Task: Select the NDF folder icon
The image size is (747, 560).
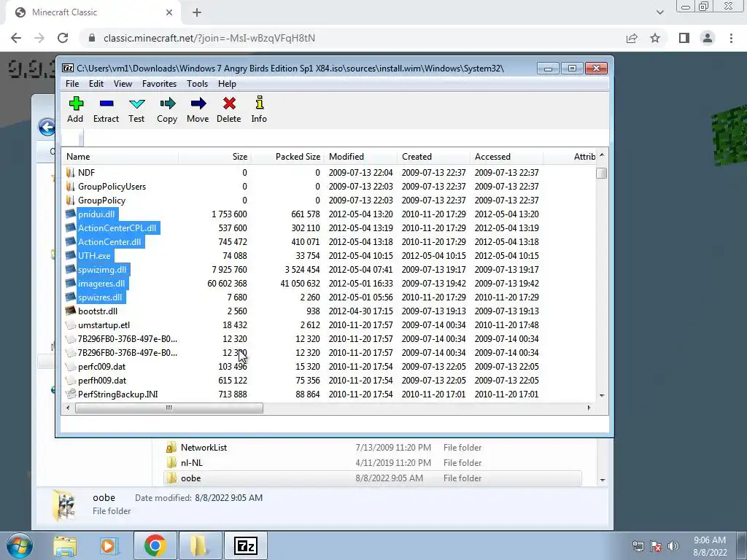Action: 71,172
